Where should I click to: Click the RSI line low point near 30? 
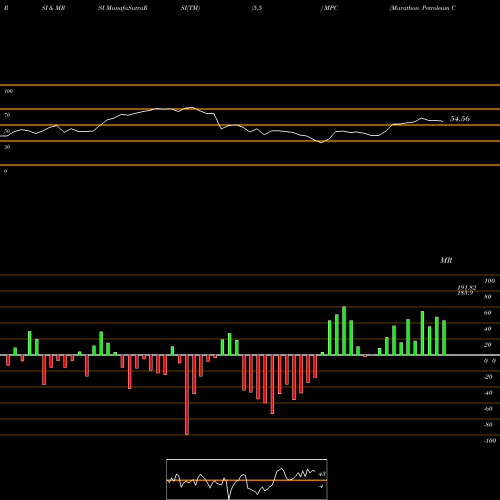tap(321, 142)
